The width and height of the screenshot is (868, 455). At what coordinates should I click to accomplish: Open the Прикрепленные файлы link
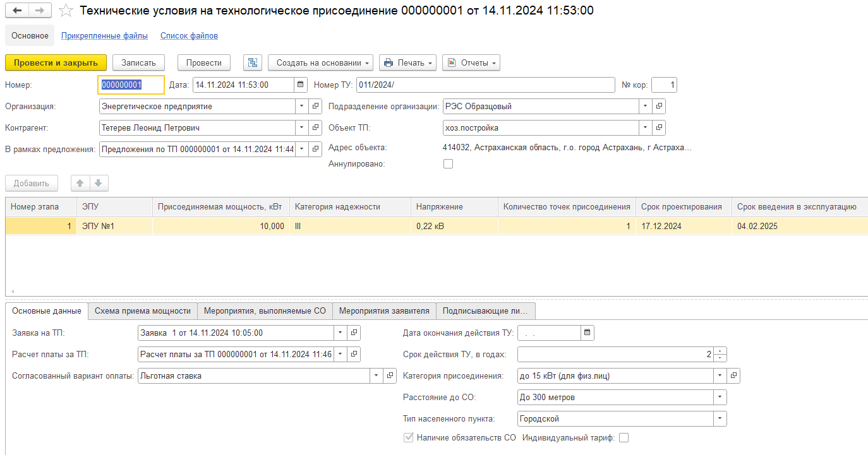(x=104, y=36)
